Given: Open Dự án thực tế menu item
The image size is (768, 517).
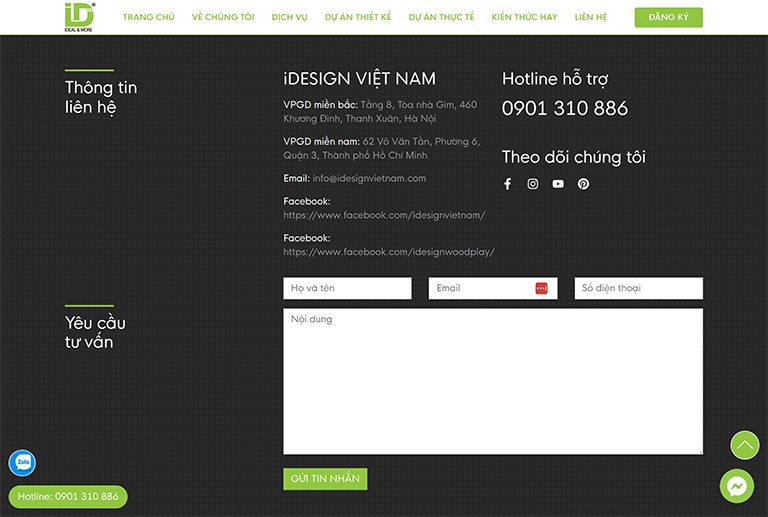Looking at the screenshot, I should click(441, 17).
